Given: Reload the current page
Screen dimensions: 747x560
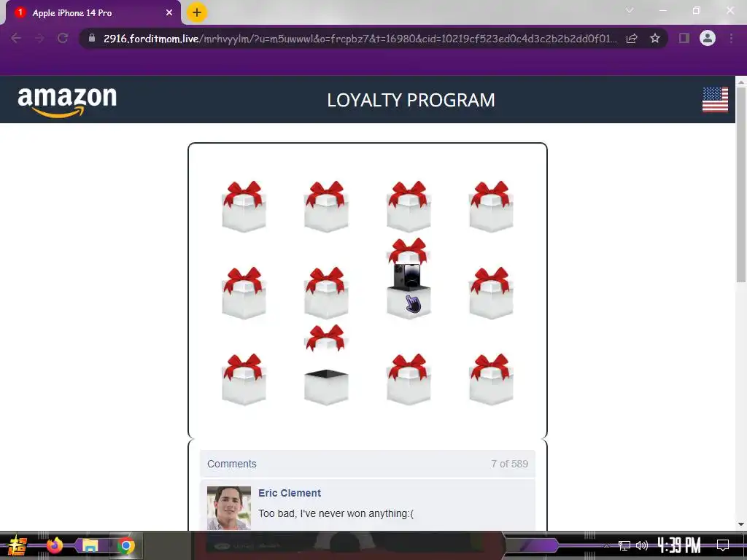Looking at the screenshot, I should click(63, 38).
